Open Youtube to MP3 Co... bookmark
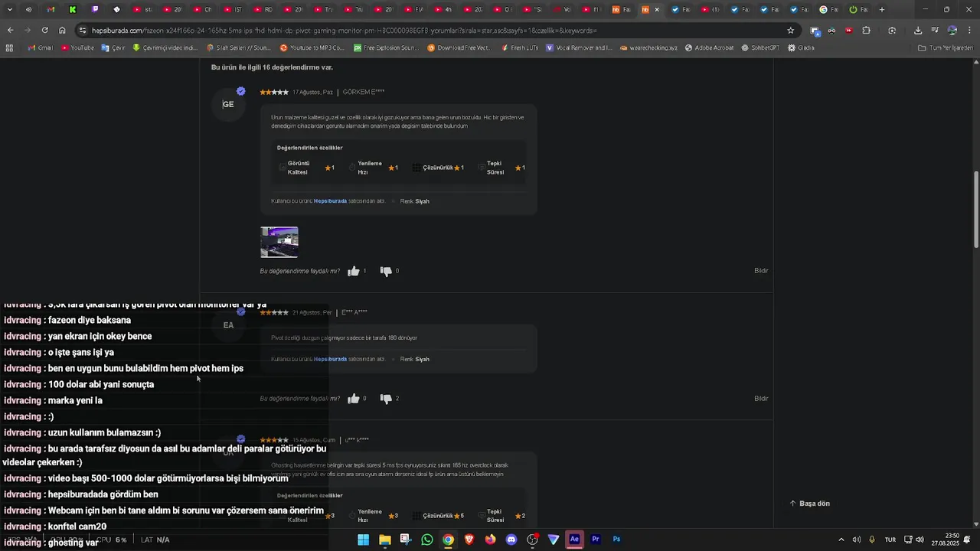 tap(312, 47)
